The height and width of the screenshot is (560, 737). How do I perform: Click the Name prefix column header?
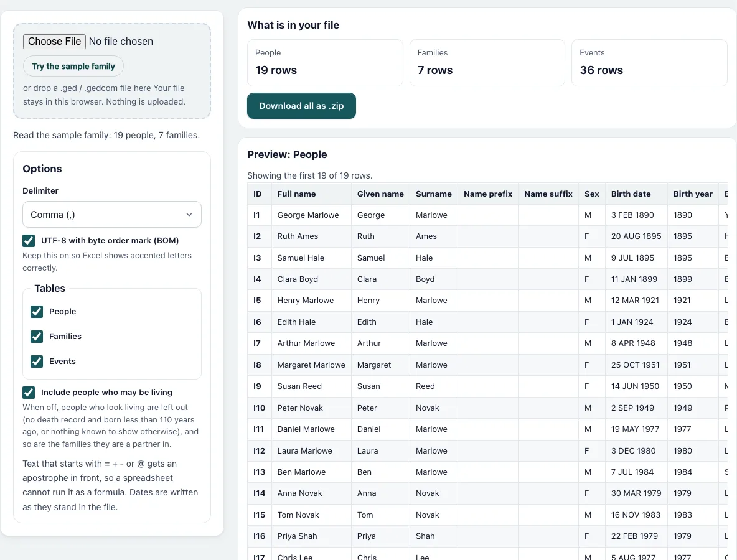[x=489, y=194]
